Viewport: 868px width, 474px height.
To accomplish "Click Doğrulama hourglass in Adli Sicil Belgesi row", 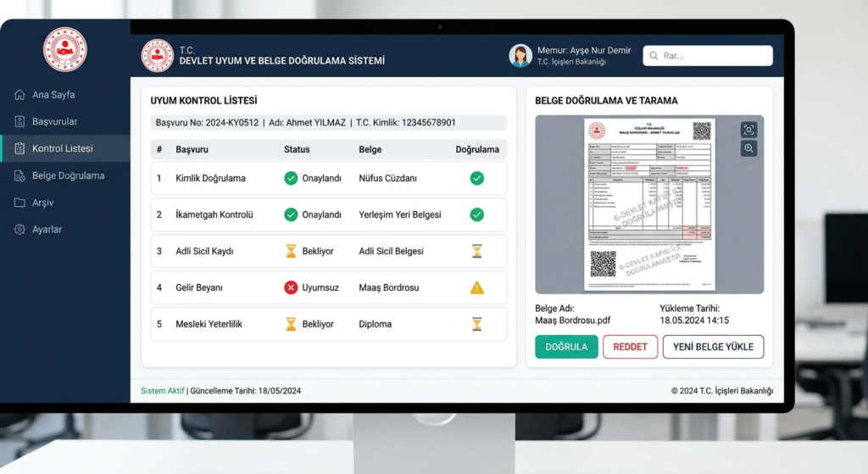I will [476, 251].
